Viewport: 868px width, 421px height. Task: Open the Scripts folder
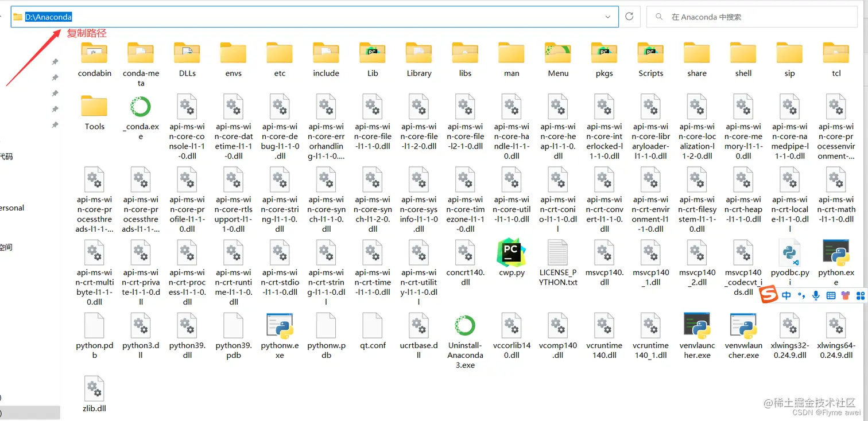coord(651,60)
